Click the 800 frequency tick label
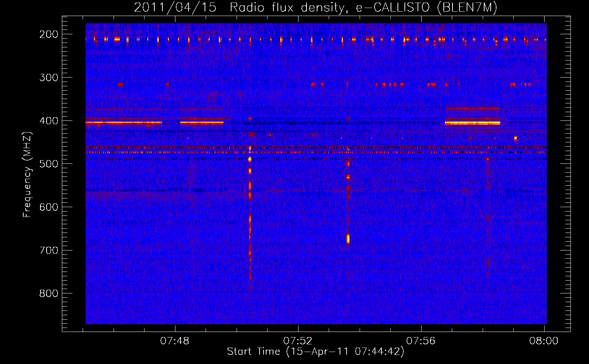 pos(49,293)
